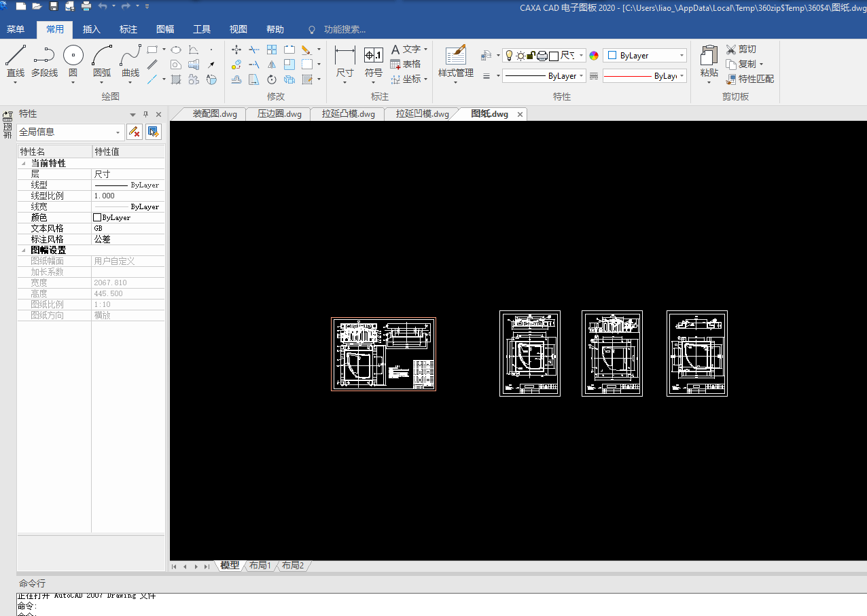Click the Rectangle draw tool icon
The height and width of the screenshot is (616, 867).
[x=153, y=50]
